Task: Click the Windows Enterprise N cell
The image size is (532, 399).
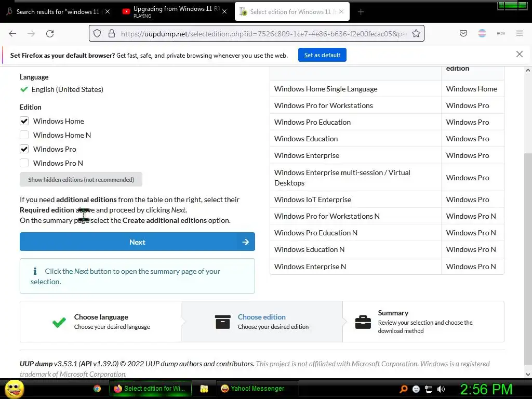Action: 355,267
